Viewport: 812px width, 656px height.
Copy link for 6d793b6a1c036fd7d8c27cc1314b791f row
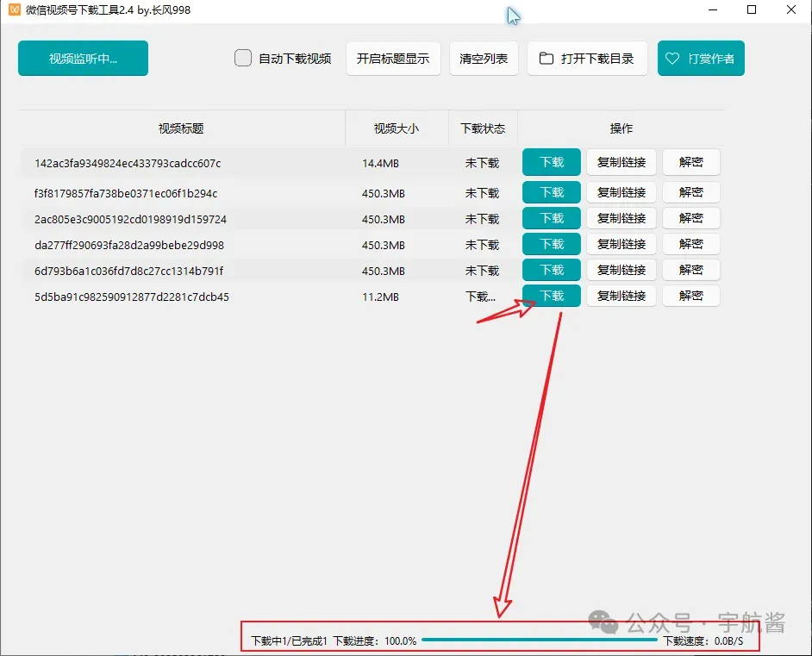621,270
